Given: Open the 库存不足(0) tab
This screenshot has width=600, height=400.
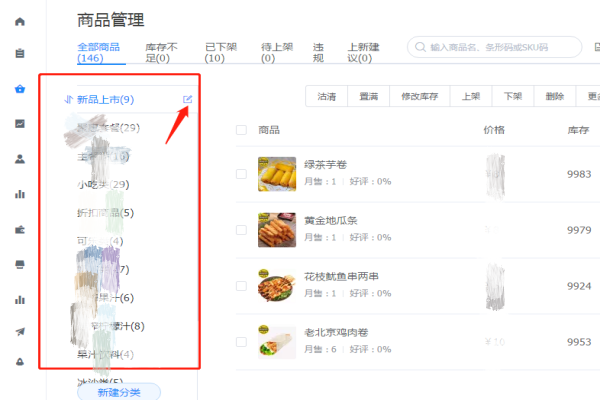Looking at the screenshot, I should click(x=161, y=52).
